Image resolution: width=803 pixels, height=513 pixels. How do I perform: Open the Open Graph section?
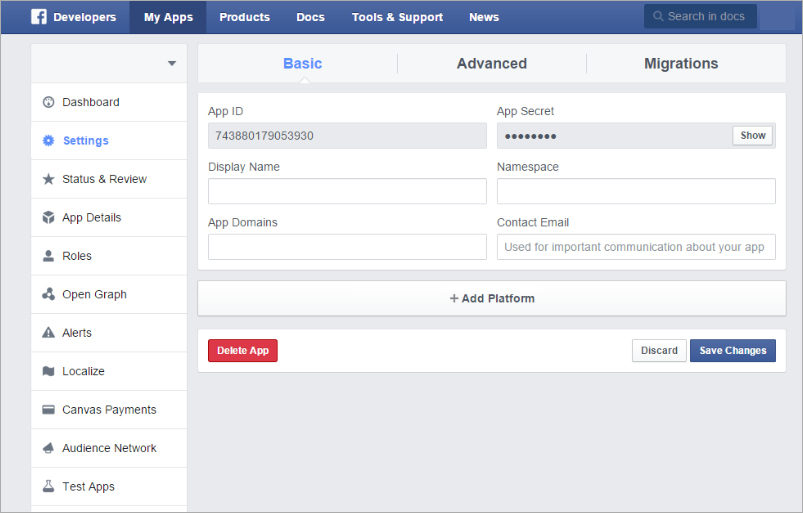109,294
